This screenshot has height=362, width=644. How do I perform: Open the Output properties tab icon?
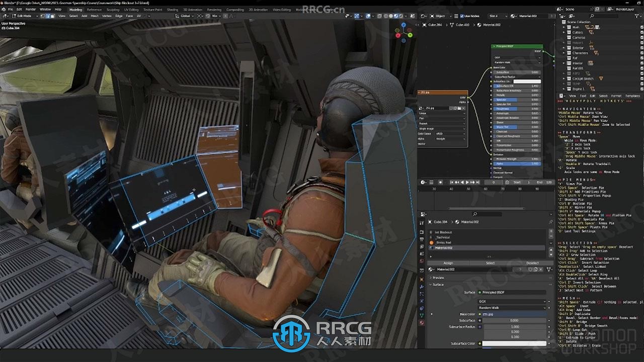pos(422,239)
